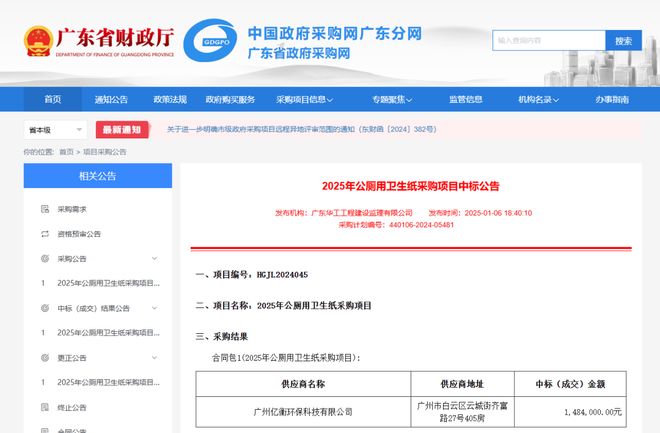
Task: Open 监管信息 in the navigation bar
Action: tap(466, 100)
